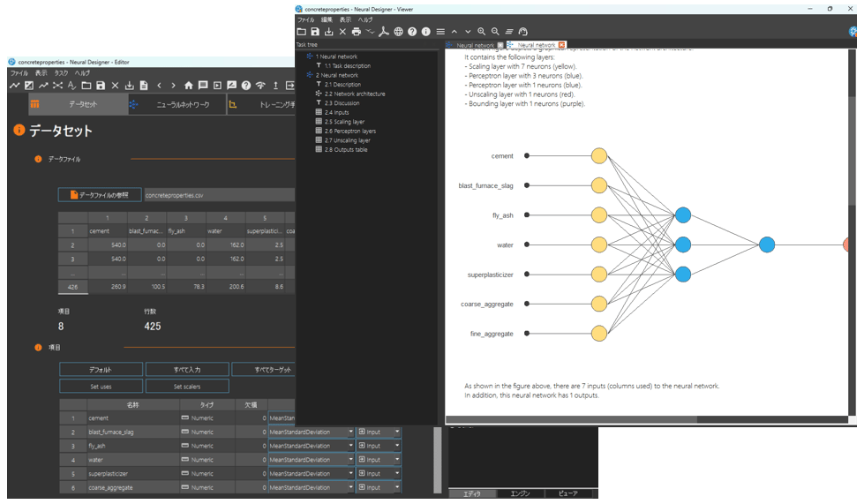The image size is (864, 504).
Task: Click the play box icon in Editor toolbar
Action: pyautogui.click(x=217, y=86)
